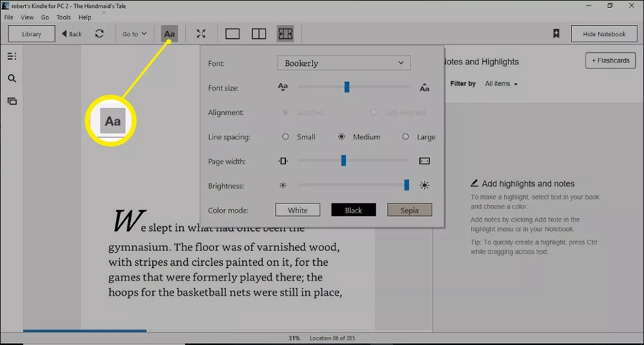Click the reading progress bar at bottom
The height and width of the screenshot is (345, 644).
(x=227, y=331)
